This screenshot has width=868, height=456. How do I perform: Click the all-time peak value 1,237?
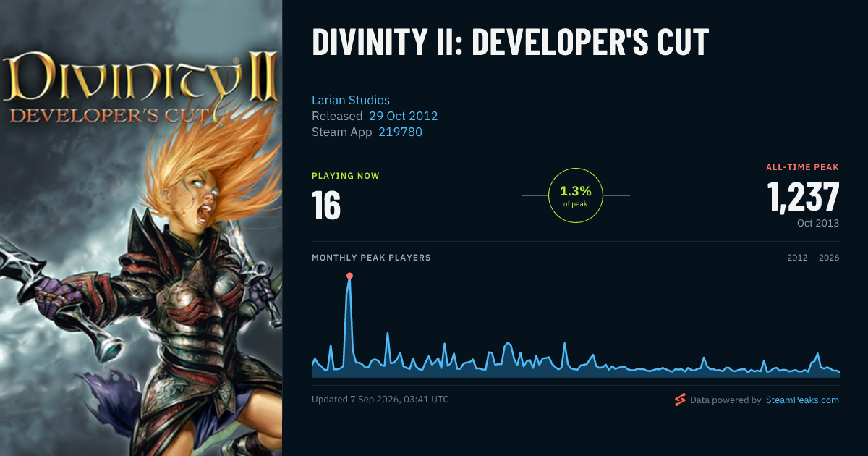804,197
